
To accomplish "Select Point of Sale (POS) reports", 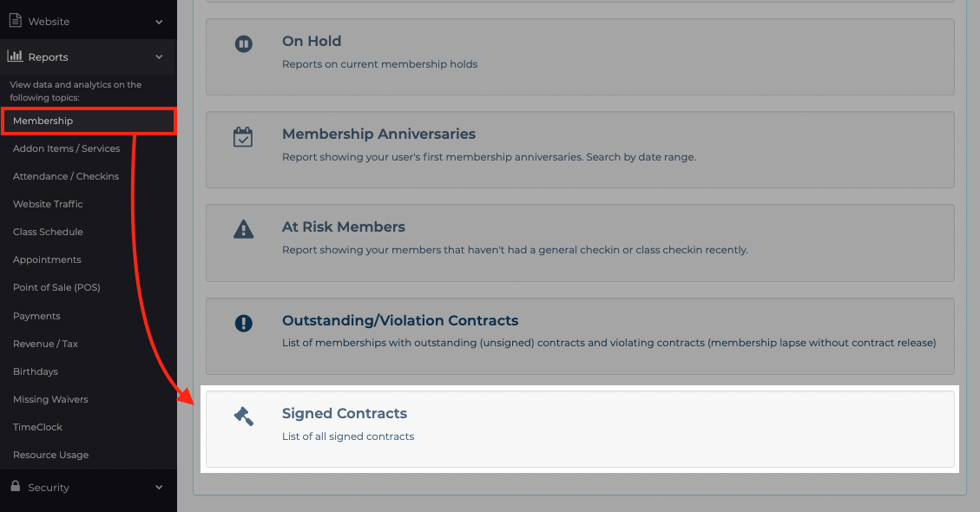I will click(x=56, y=287).
